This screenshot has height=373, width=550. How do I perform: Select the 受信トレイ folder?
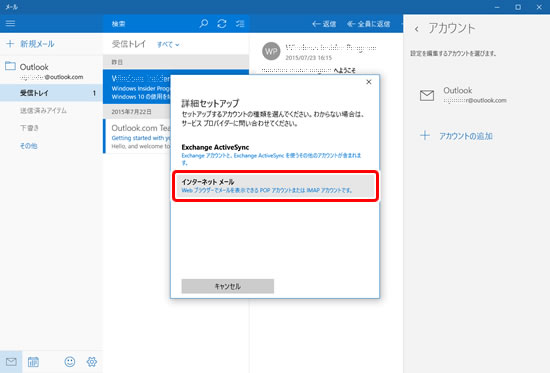(51, 93)
